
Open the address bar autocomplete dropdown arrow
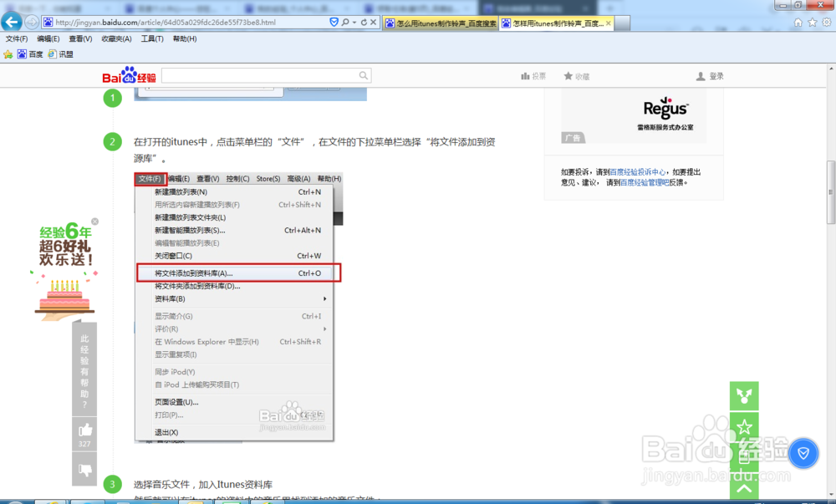[354, 23]
